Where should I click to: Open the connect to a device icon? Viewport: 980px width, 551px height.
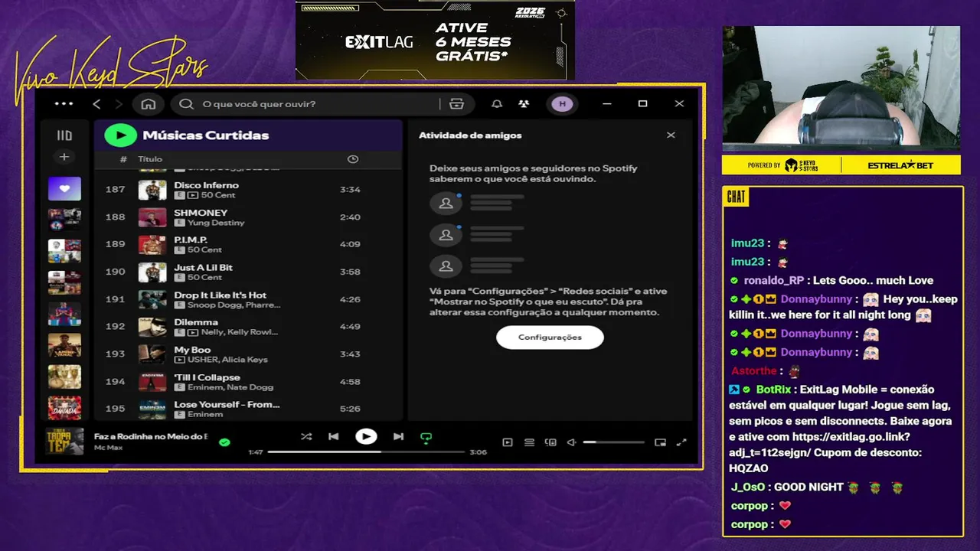pos(550,442)
